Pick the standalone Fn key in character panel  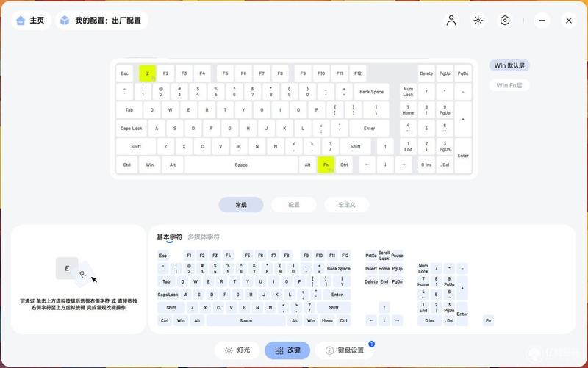(x=488, y=320)
